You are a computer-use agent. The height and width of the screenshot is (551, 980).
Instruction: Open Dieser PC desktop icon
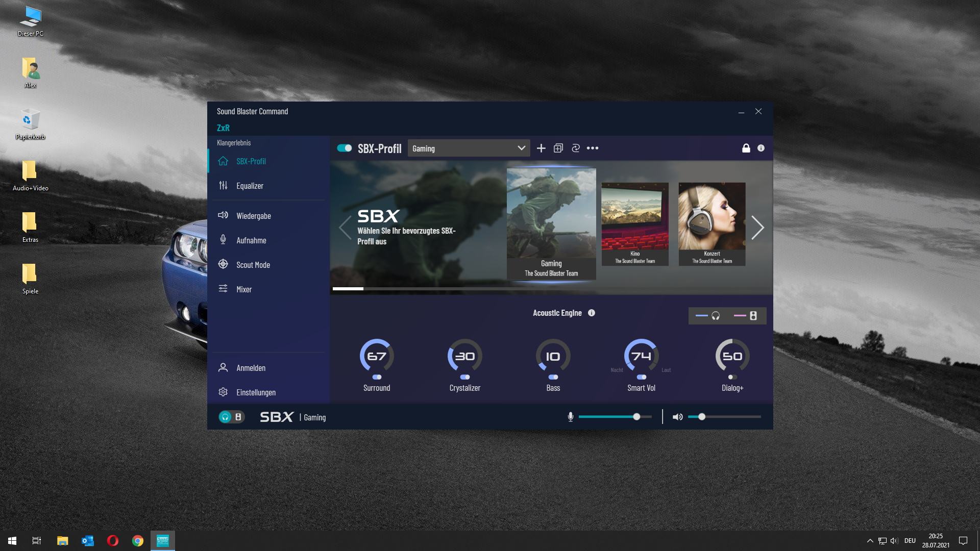tap(30, 22)
